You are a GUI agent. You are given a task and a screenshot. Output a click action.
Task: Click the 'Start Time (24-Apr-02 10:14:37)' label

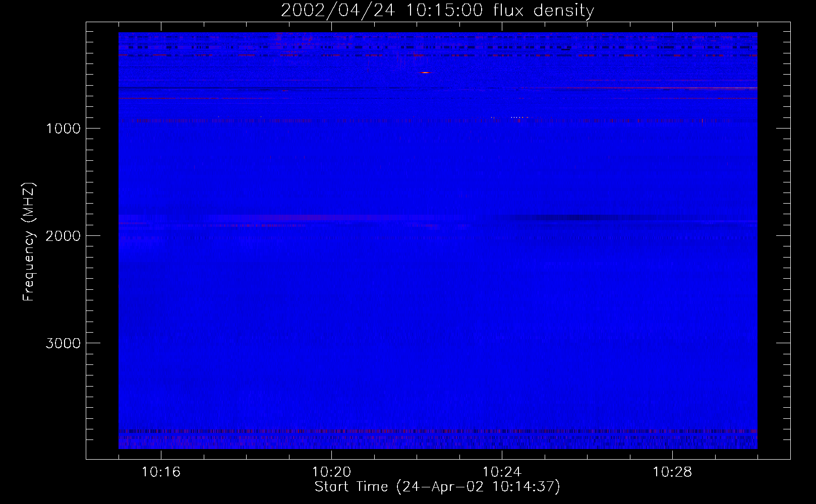click(x=437, y=486)
